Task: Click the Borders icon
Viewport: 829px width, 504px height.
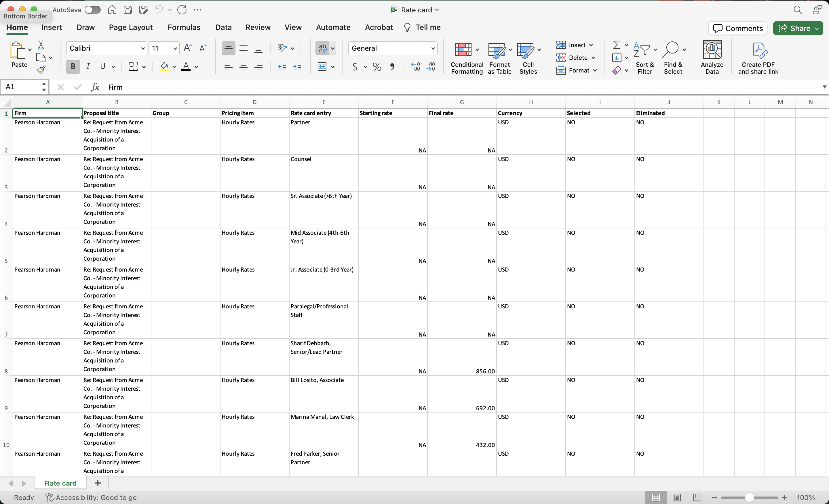Action: (x=133, y=66)
